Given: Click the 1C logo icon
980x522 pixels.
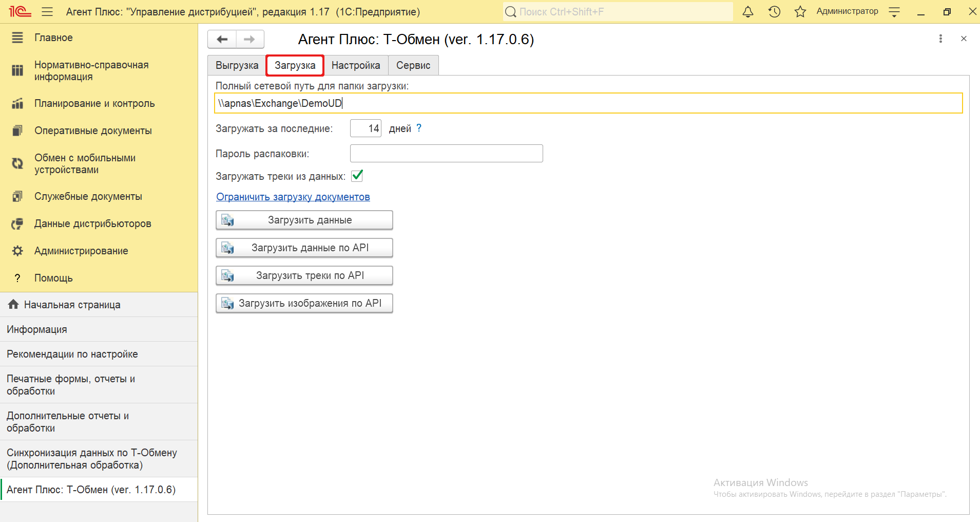Looking at the screenshot, I should pyautogui.click(x=20, y=11).
